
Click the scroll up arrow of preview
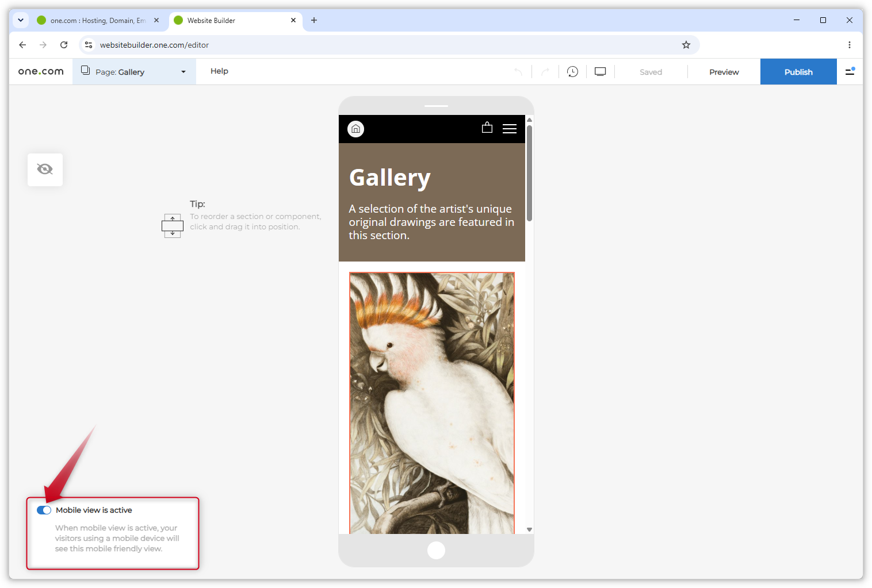(x=529, y=120)
